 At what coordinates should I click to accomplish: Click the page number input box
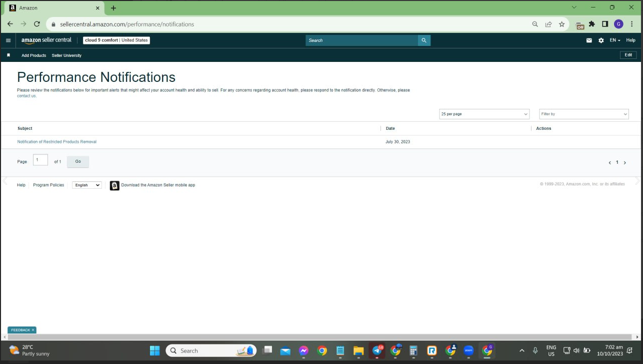(40, 160)
